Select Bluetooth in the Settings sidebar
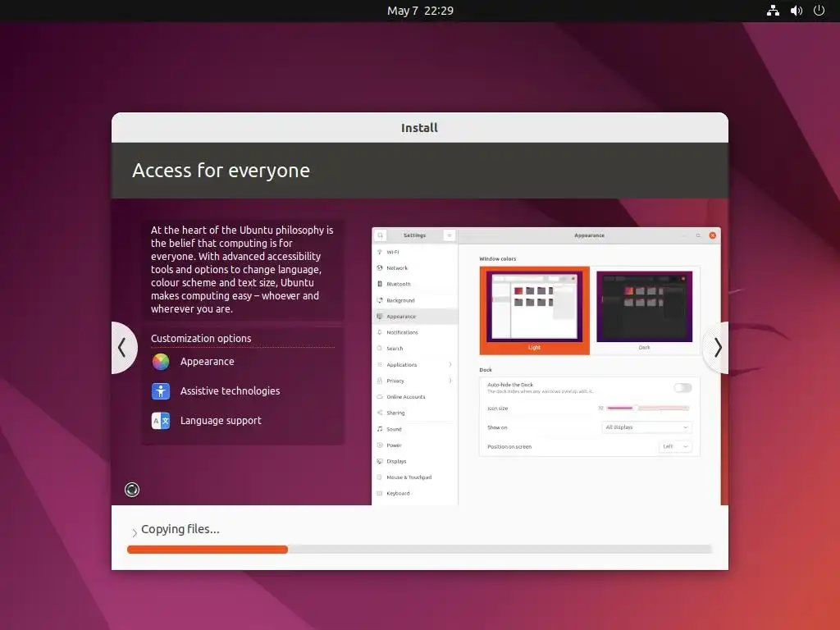The image size is (840, 630). pyautogui.click(x=414, y=284)
